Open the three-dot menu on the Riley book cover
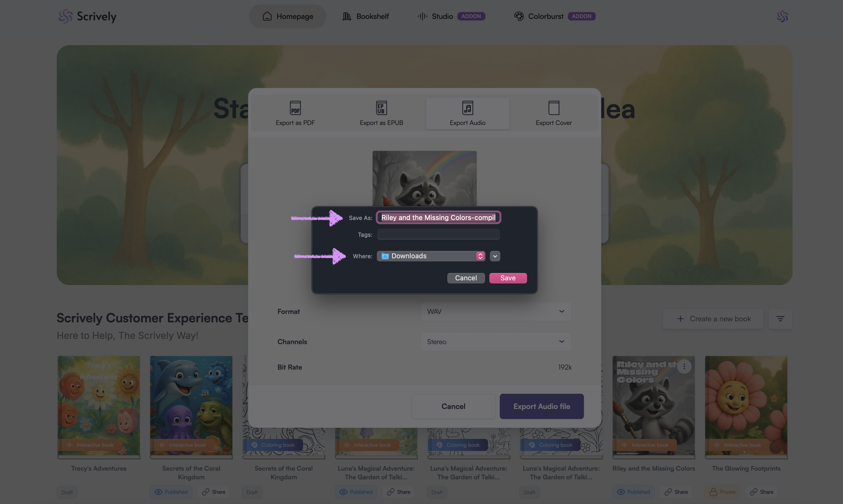The height and width of the screenshot is (504, 843). (x=684, y=366)
